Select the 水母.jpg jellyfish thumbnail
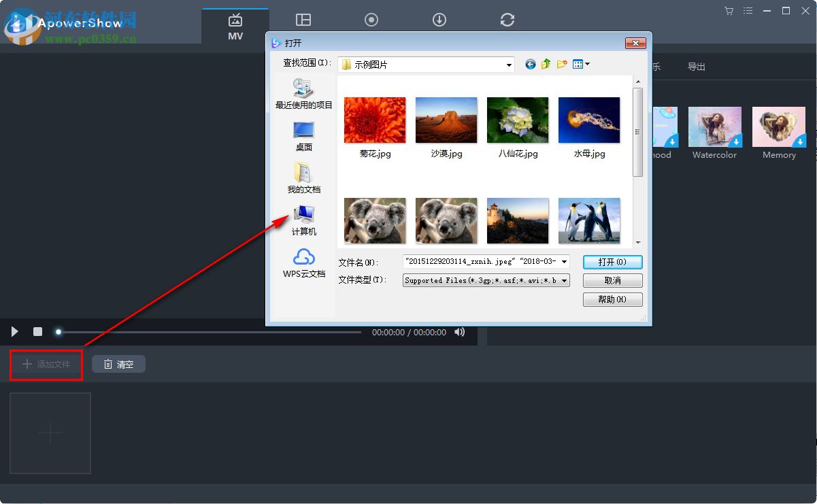The width and height of the screenshot is (817, 504). tap(588, 120)
